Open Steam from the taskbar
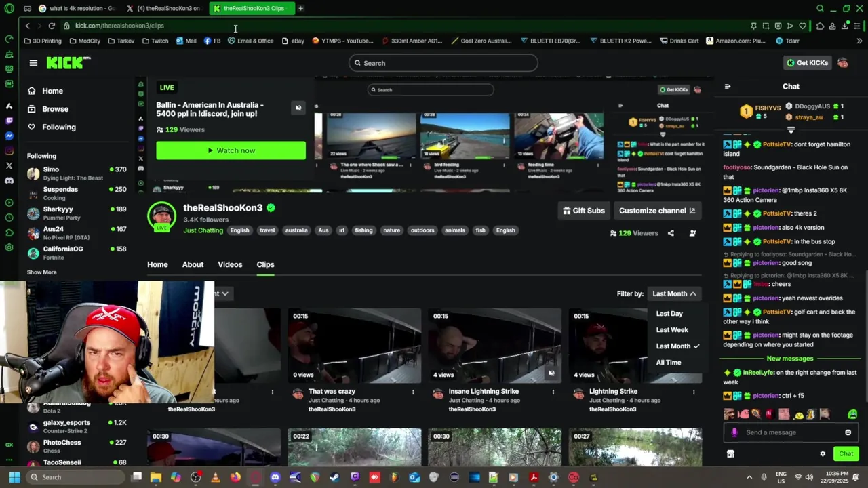 click(x=334, y=477)
